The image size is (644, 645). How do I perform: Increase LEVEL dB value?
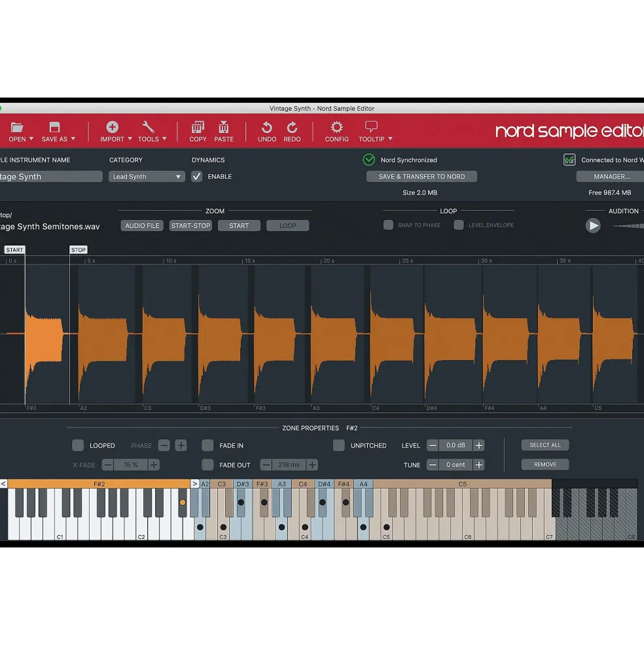pyautogui.click(x=478, y=445)
